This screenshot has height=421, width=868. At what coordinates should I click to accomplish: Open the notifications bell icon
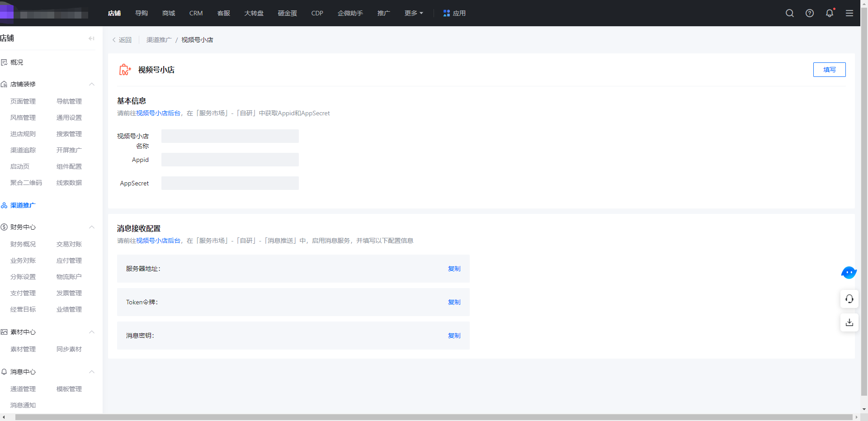[x=830, y=13]
